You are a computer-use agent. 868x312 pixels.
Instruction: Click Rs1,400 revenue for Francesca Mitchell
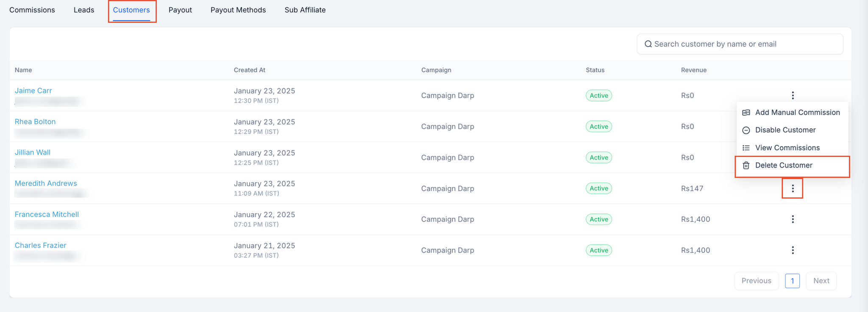click(x=696, y=219)
